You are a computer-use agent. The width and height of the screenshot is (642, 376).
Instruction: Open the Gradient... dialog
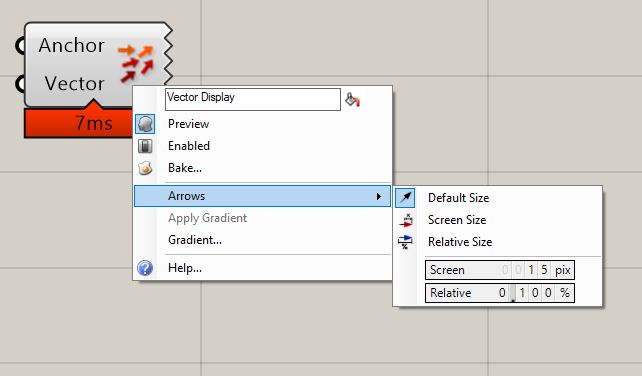(195, 240)
